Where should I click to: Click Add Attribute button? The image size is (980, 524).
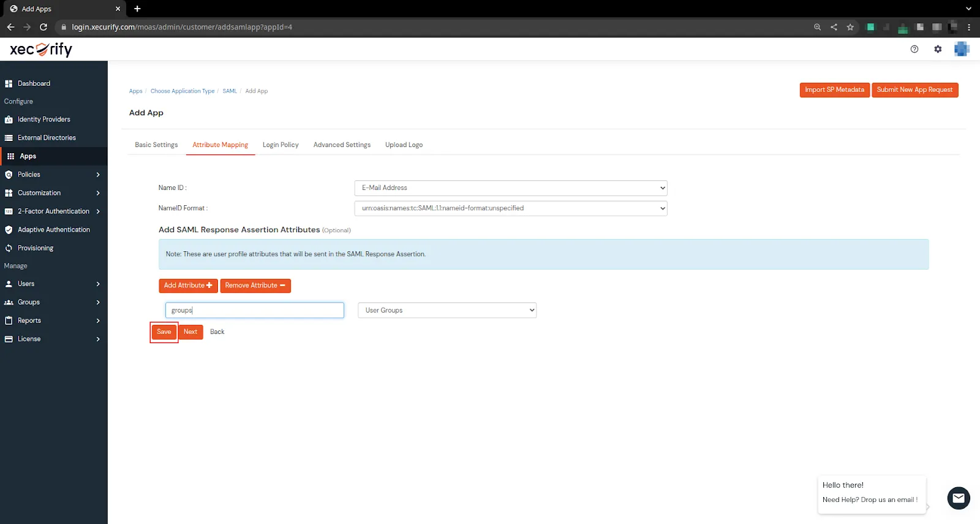coord(188,286)
